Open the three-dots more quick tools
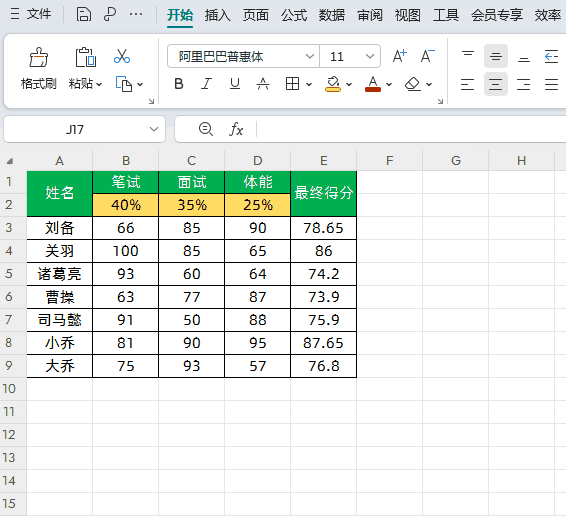The height and width of the screenshot is (516, 566). tap(136, 14)
